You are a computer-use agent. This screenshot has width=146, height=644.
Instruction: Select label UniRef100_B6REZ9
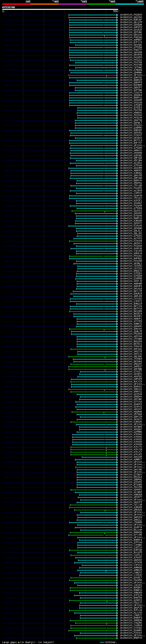click(x=131, y=80)
